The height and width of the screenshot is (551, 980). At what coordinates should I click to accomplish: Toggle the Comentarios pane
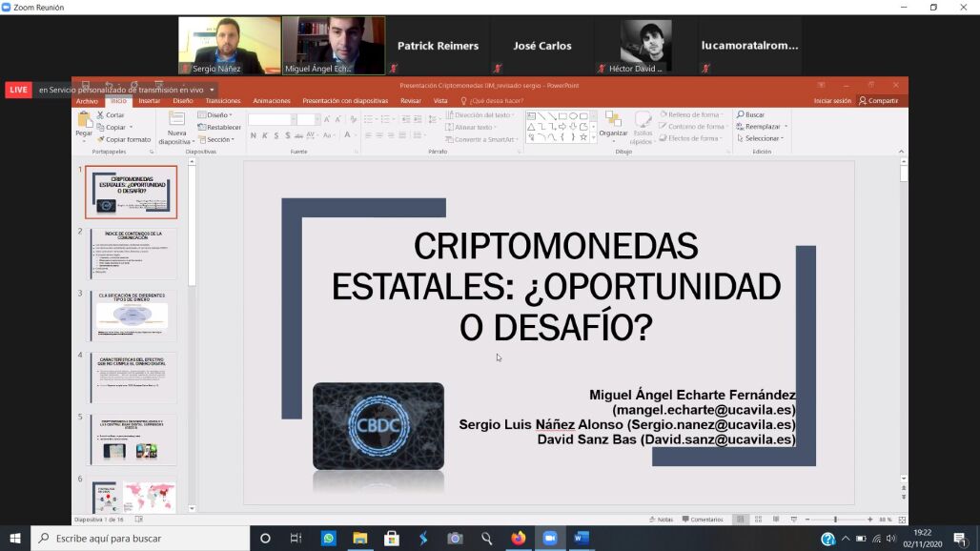click(x=702, y=520)
